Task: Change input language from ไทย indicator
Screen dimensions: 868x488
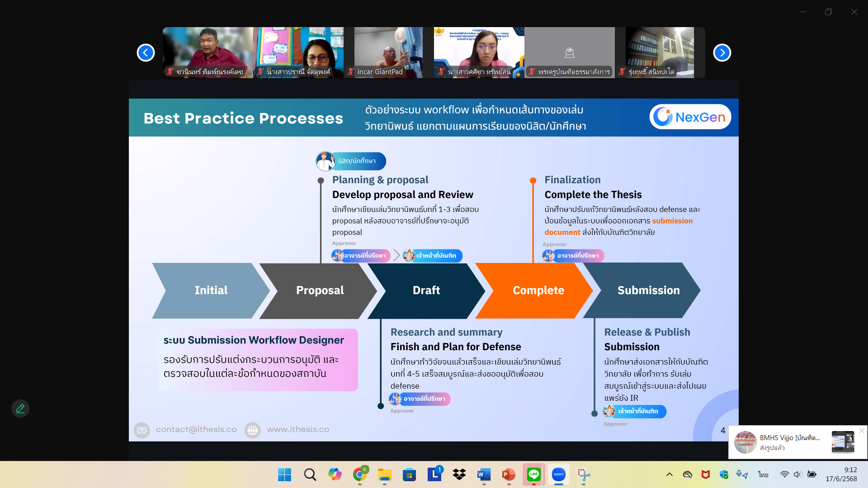Action: coord(764,474)
